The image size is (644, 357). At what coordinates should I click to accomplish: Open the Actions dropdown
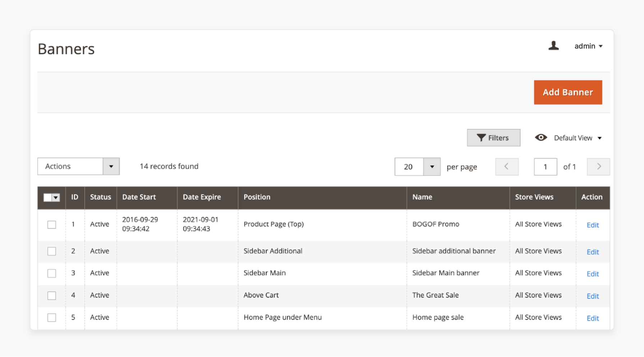tap(78, 166)
